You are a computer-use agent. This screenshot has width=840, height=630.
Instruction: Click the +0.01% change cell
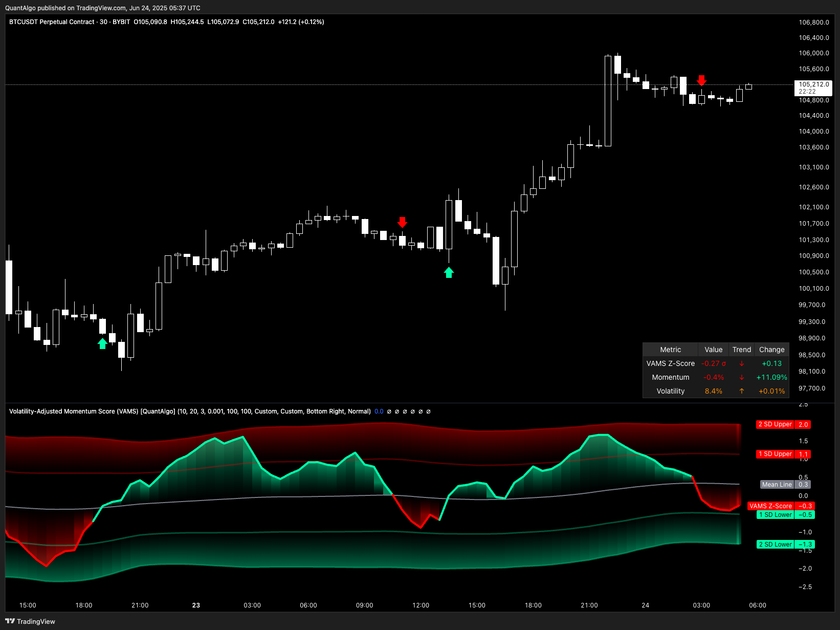coord(771,392)
